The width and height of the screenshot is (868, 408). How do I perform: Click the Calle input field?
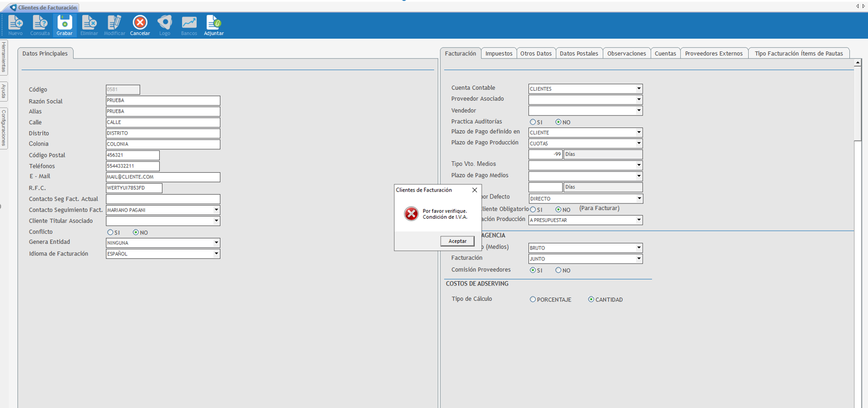[163, 123]
